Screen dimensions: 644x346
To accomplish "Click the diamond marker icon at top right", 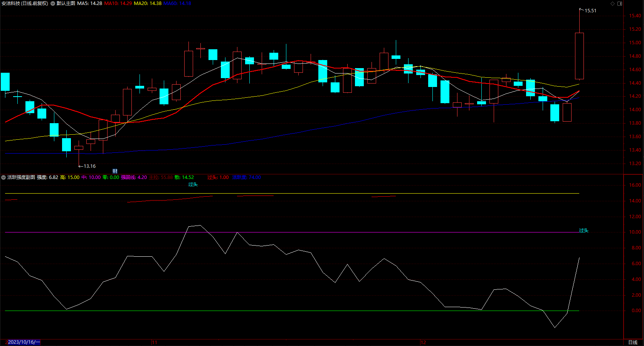I will coord(613,3).
